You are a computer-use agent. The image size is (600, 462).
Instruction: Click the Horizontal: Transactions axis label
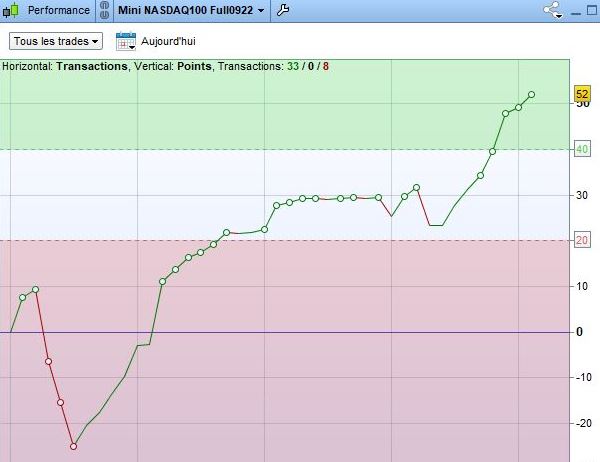click(65, 66)
